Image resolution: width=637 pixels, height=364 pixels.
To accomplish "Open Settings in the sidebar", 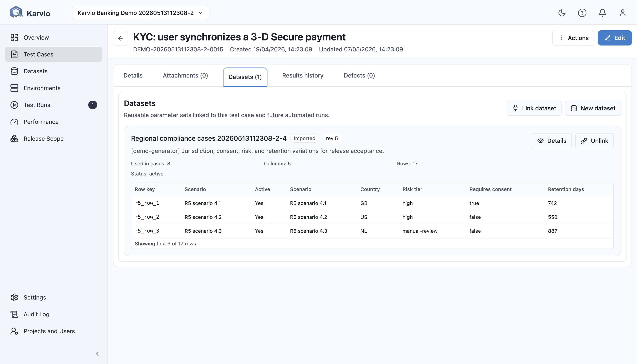I will coord(54,297).
